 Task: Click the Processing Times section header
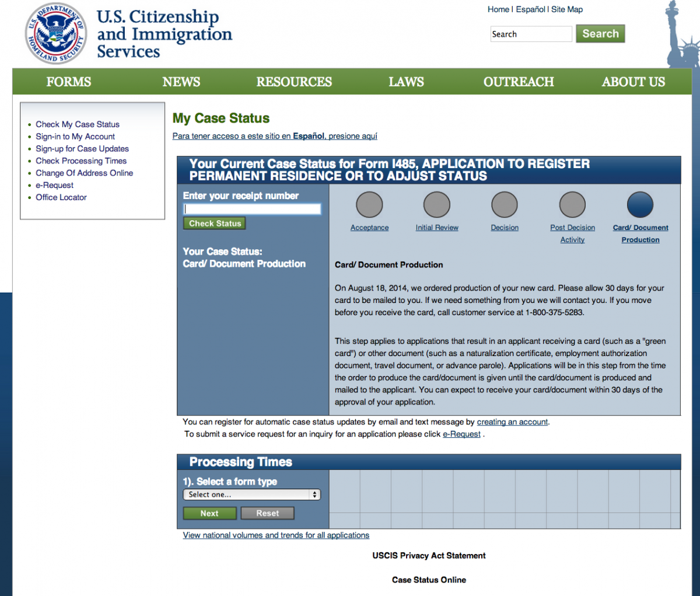pos(241,462)
